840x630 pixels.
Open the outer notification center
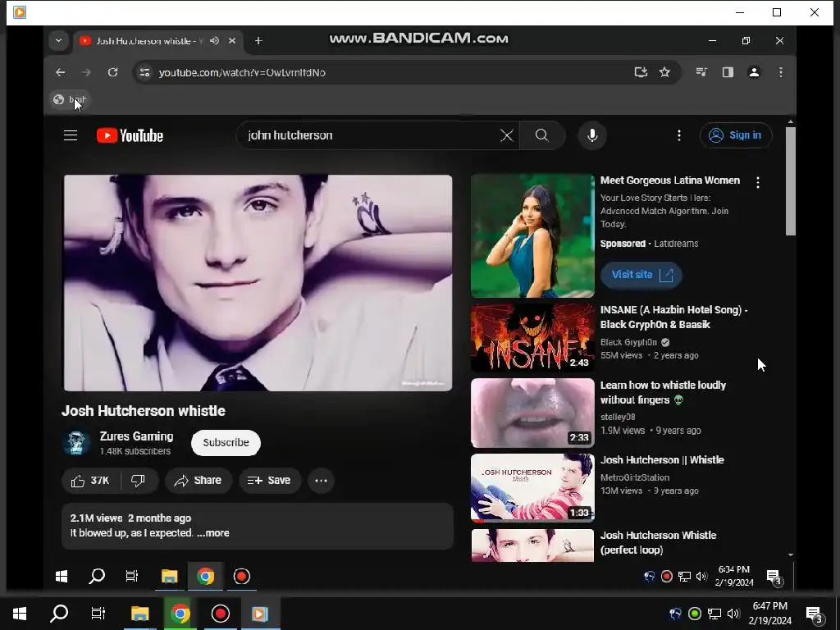tap(815, 614)
